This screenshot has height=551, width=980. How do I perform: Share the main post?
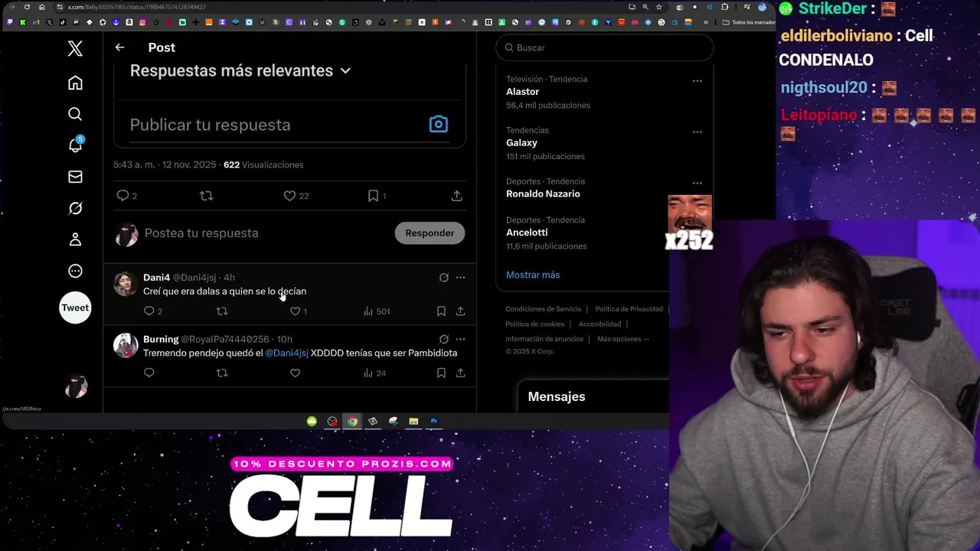pyautogui.click(x=456, y=196)
